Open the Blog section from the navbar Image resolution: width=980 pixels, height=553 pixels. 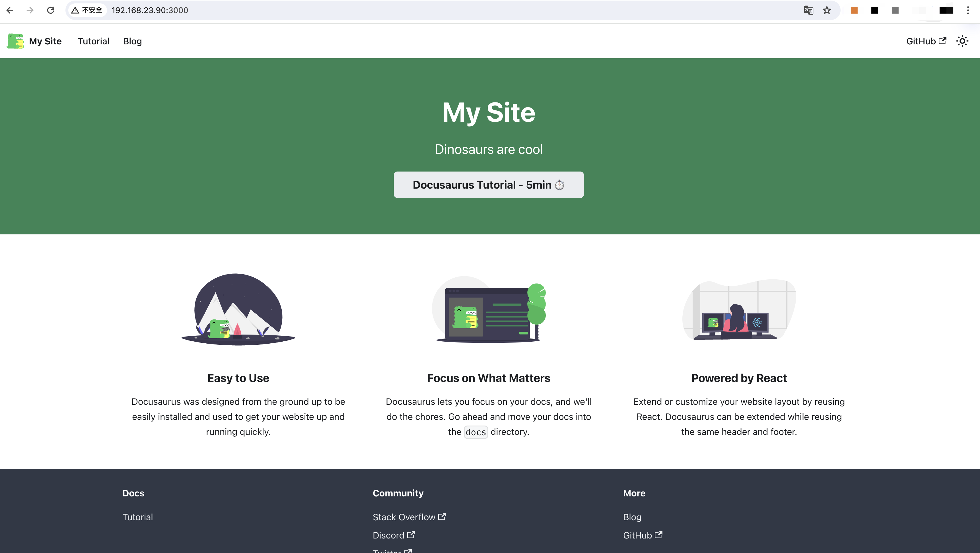pyautogui.click(x=132, y=41)
